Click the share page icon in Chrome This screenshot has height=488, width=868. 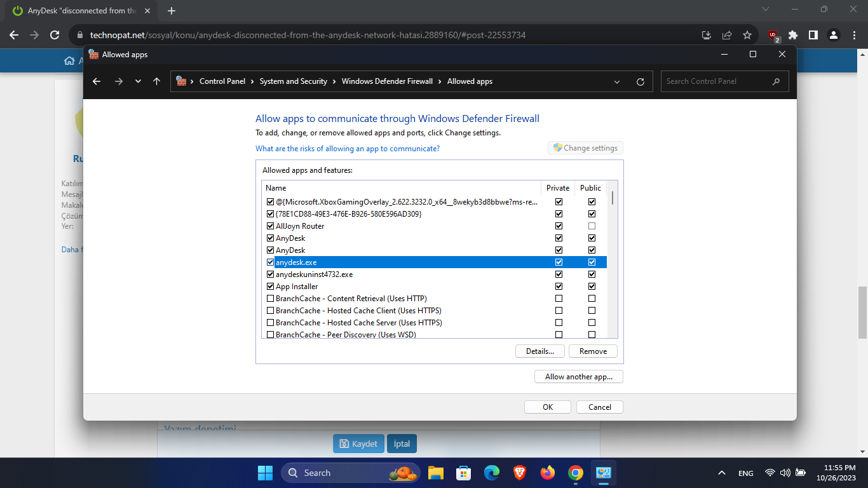[727, 35]
